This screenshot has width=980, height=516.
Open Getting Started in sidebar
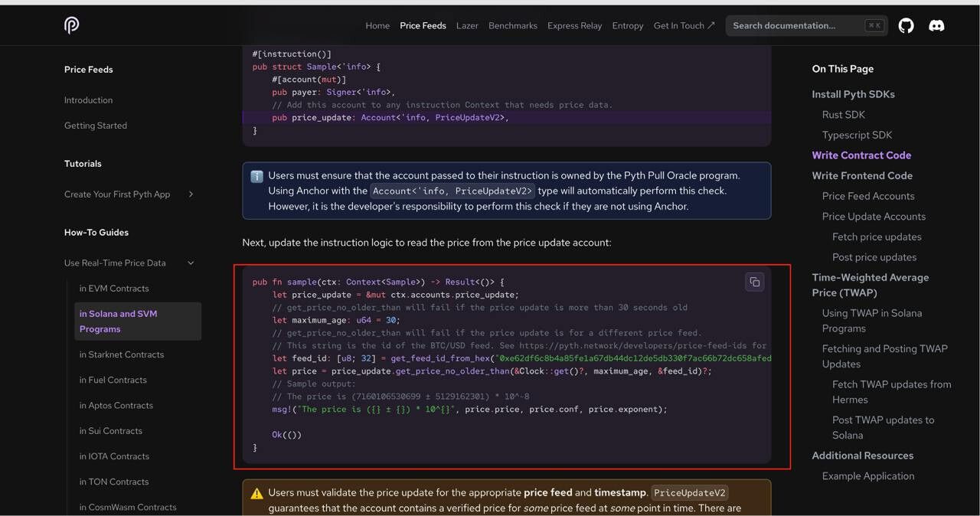[x=96, y=126]
